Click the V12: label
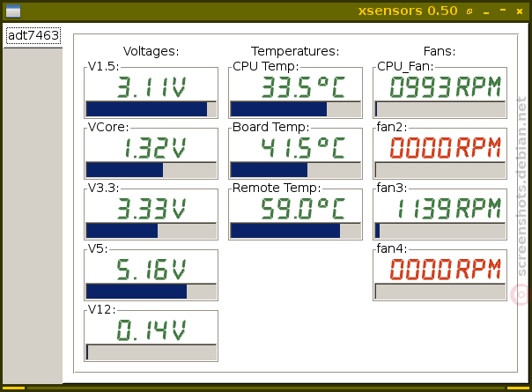 [102, 309]
